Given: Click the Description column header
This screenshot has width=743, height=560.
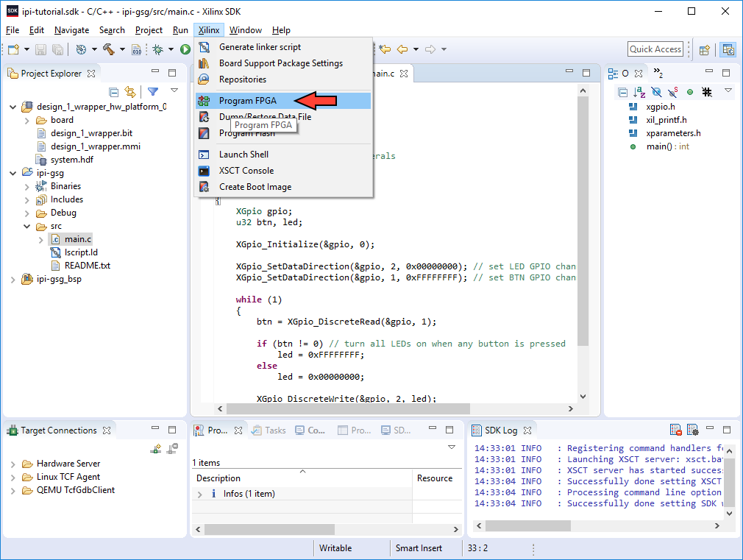Looking at the screenshot, I should click(x=302, y=478).
